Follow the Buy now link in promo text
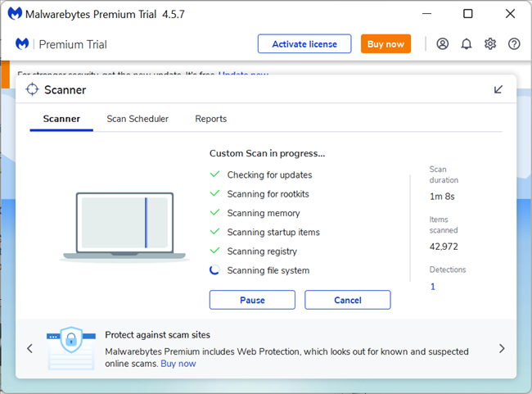The width and height of the screenshot is (532, 394). coord(178,364)
